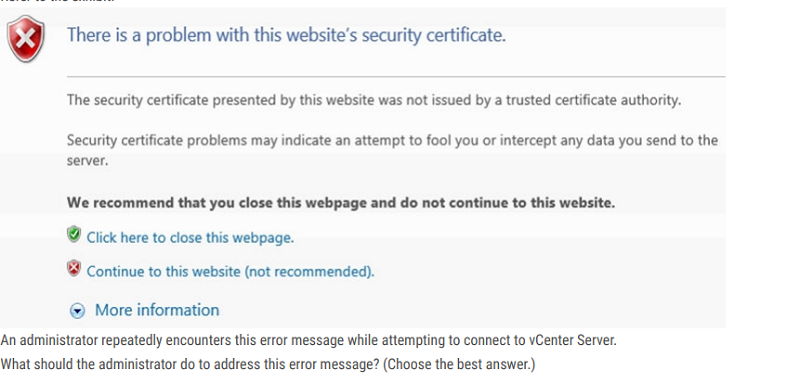Click the phrase 'trusted certificate authority'
The width and height of the screenshot is (800, 383).
pos(593,100)
